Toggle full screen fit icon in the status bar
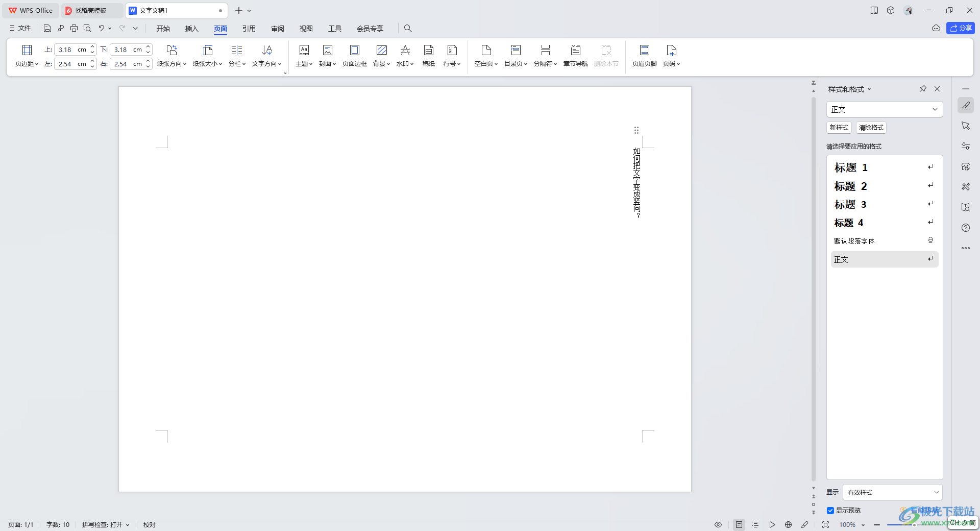Viewport: 980px width, 531px height. (x=825, y=524)
